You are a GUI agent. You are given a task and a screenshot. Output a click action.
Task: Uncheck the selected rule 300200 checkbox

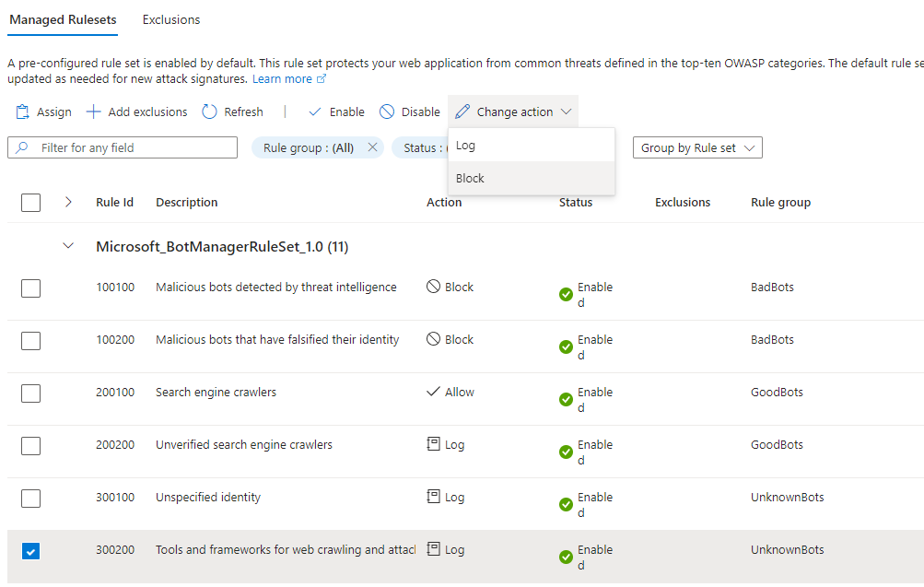tap(30, 551)
